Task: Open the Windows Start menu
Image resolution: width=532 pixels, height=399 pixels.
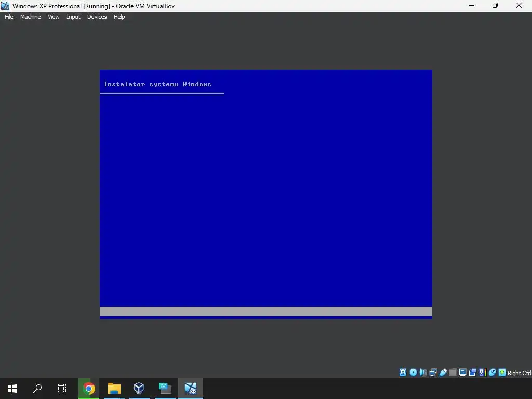Action: [x=12, y=389]
